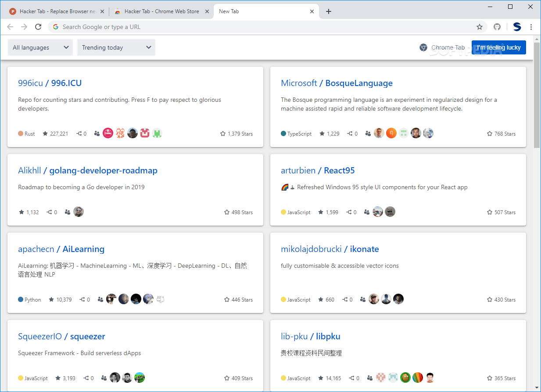Click the yellow JavaScript language dot on React95
This screenshot has width=541, height=392.
(x=283, y=212)
